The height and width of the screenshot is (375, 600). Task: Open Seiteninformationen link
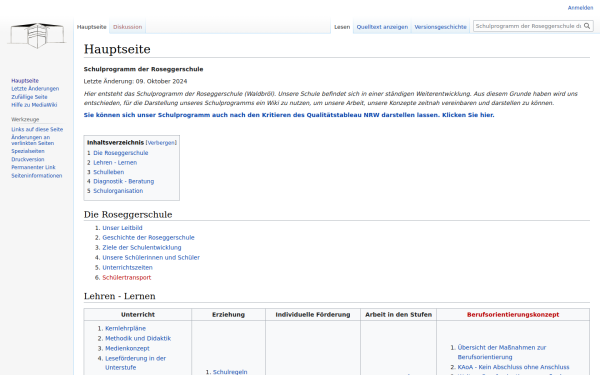(36, 176)
